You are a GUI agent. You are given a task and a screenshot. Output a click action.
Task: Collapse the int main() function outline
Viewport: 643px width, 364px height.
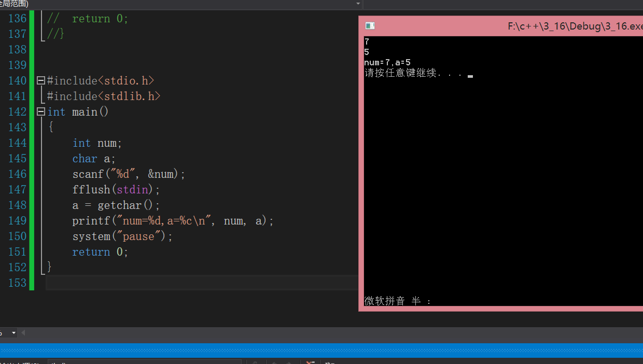point(41,112)
